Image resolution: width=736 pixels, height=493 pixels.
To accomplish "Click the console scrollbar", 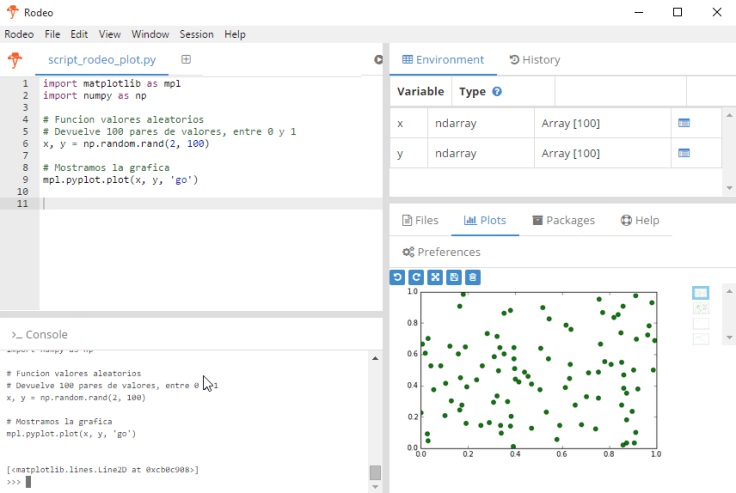I will (375, 472).
